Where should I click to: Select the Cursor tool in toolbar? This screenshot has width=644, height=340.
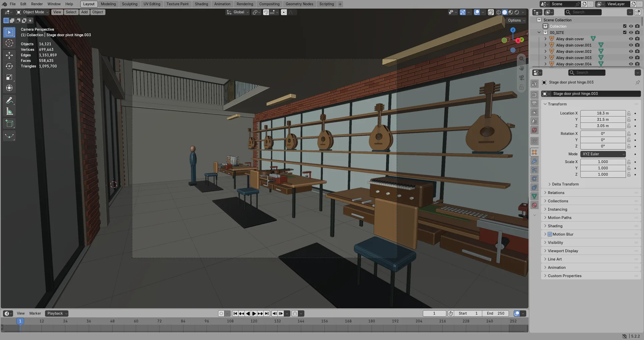pos(9,43)
